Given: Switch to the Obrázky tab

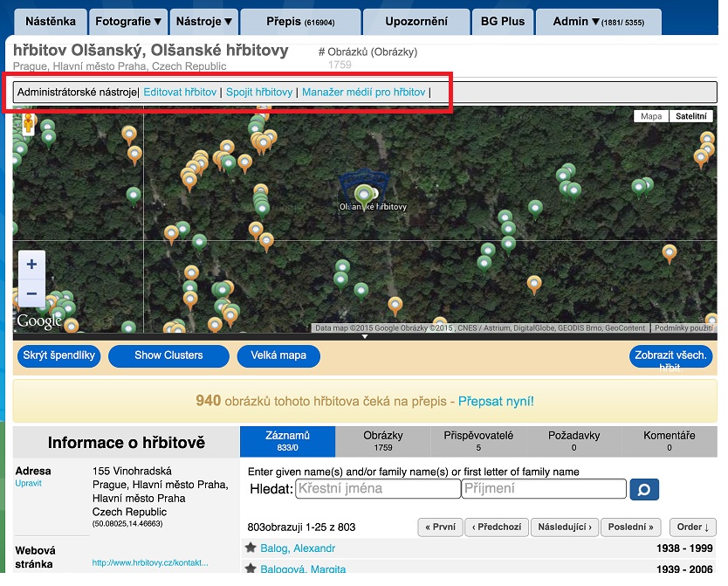Looking at the screenshot, I should point(382,440).
